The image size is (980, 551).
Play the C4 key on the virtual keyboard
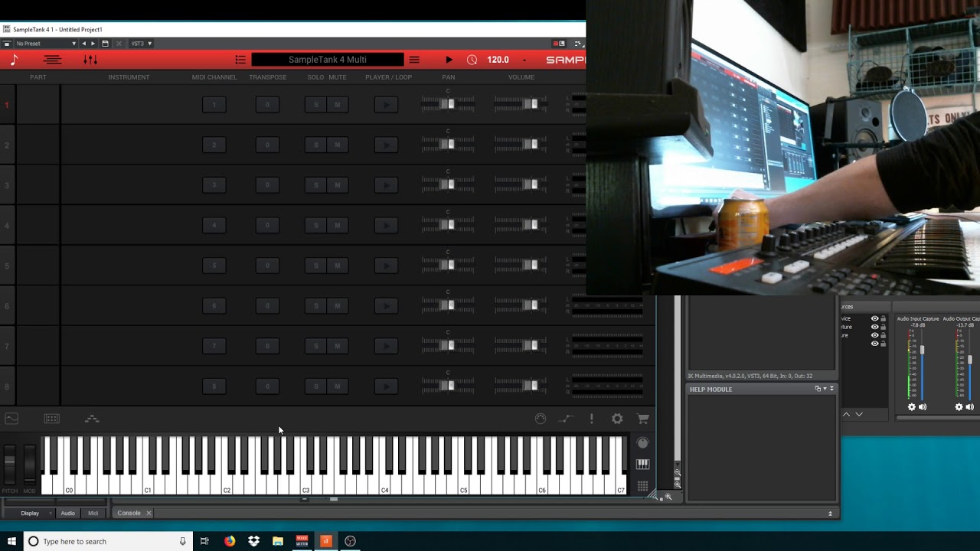[x=384, y=484]
